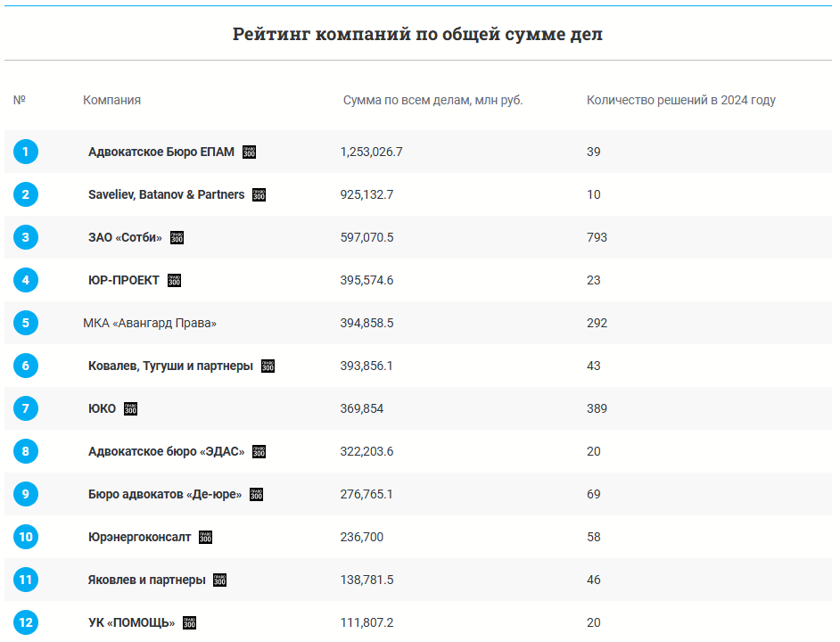Select the sum value 1,253,026.7
840x642 pixels.
[371, 152]
